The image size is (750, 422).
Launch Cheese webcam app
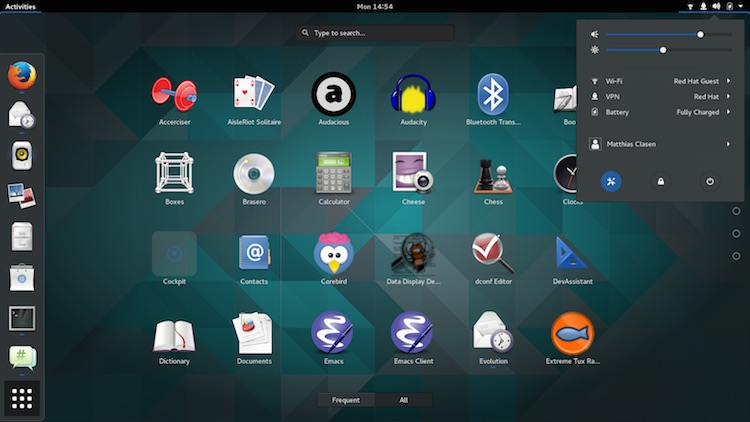[x=413, y=179]
